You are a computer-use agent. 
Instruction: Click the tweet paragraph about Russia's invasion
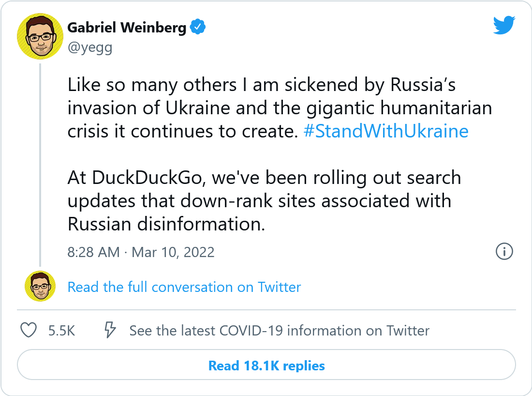click(279, 108)
